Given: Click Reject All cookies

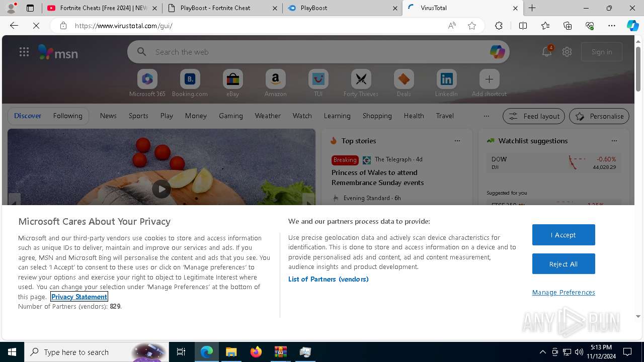Looking at the screenshot, I should pos(563,264).
